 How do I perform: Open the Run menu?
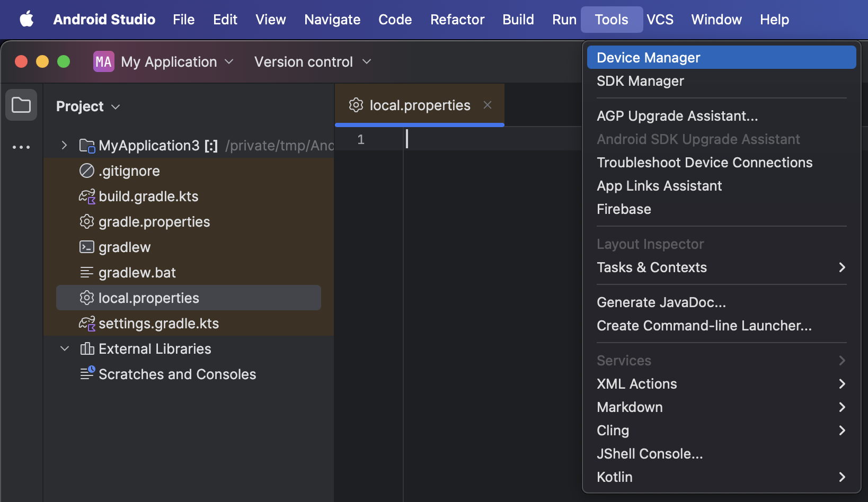coord(564,20)
